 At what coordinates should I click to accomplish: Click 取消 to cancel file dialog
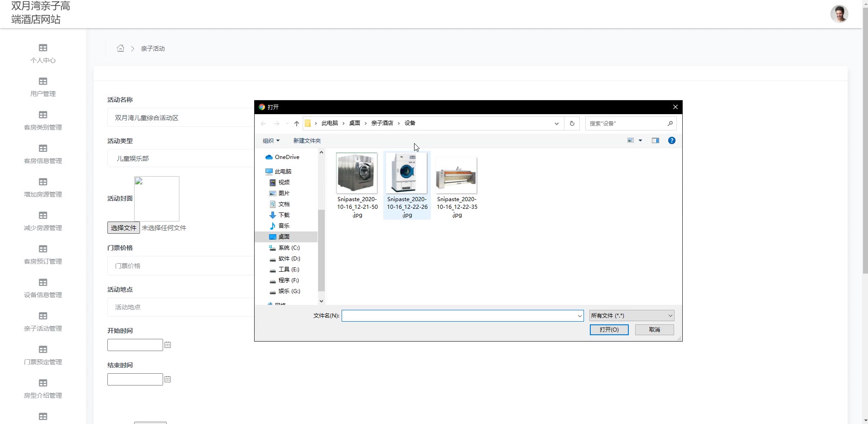[x=654, y=330]
